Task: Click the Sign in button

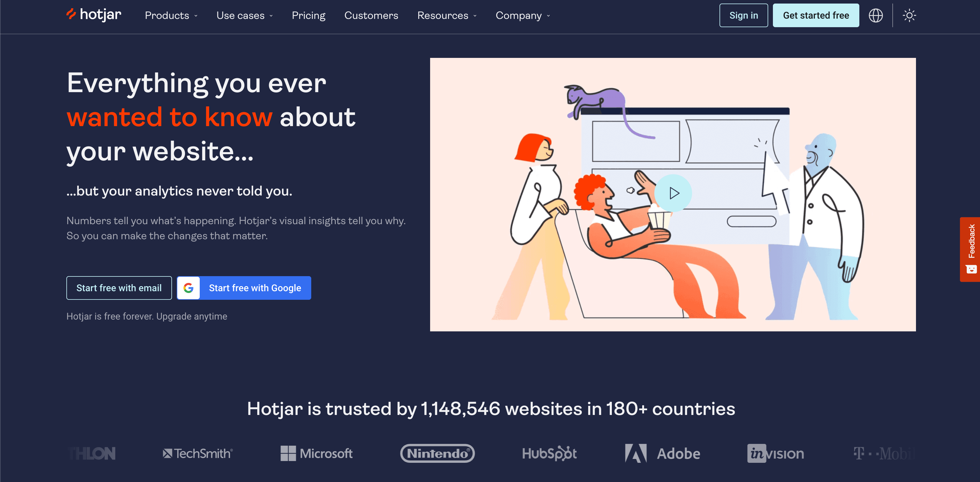Action: (x=743, y=15)
